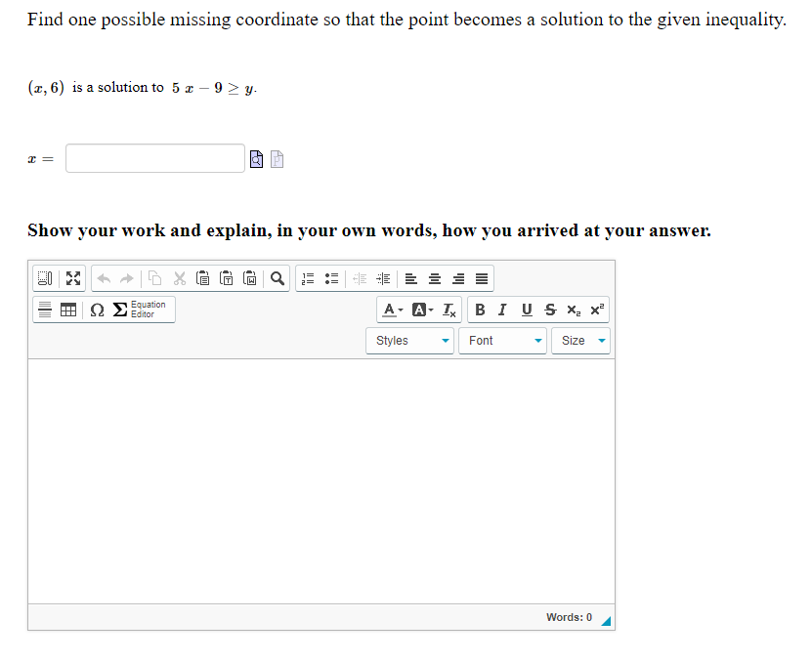Open the Size dropdown
812x662 pixels.
pyautogui.click(x=580, y=340)
